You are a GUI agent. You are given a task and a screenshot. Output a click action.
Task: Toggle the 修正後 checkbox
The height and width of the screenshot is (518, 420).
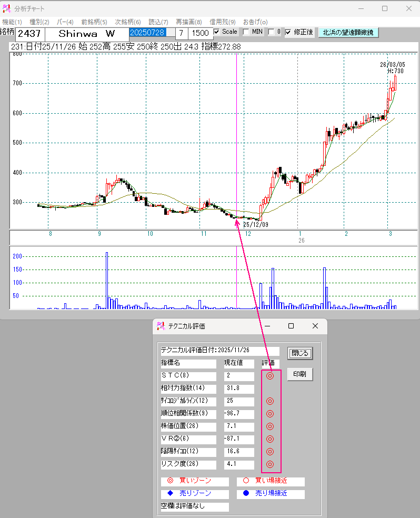coord(288,32)
